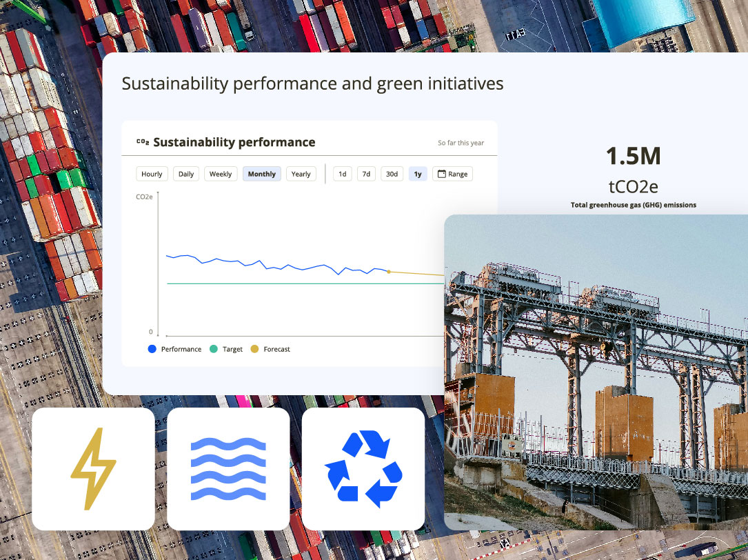Select the Daily granularity

tap(186, 174)
